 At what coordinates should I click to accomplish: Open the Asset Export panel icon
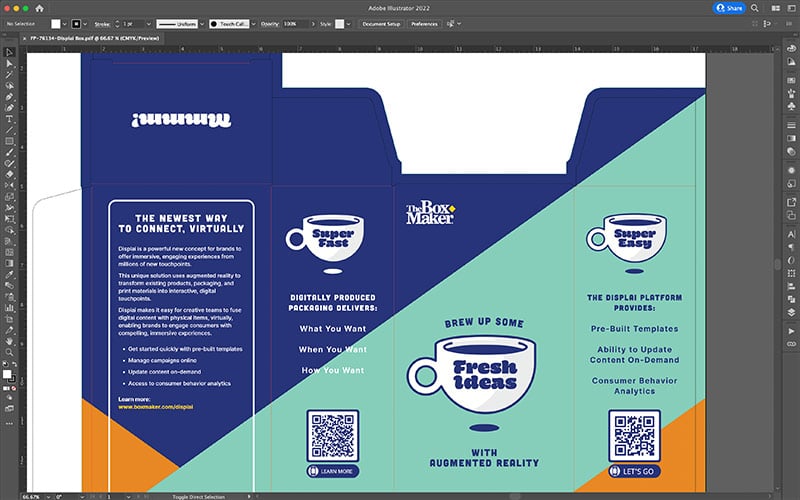coord(791,202)
